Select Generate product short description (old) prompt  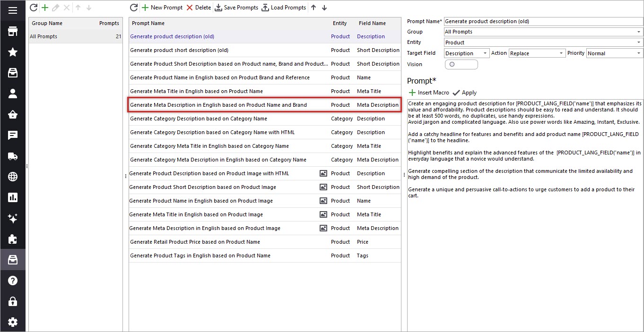coord(265,50)
